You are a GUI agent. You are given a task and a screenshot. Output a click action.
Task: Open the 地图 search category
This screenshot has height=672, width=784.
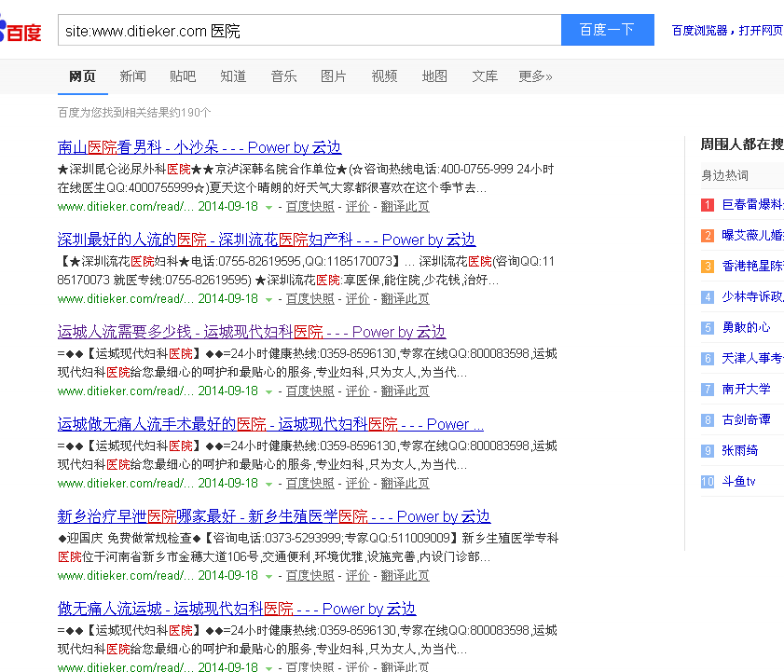point(434,76)
